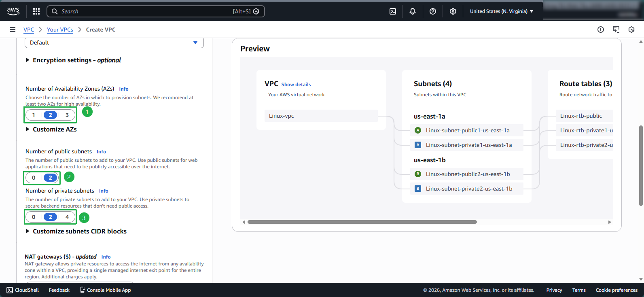Toggle the side navigation hamburger menu
644x297 pixels.
tap(13, 30)
